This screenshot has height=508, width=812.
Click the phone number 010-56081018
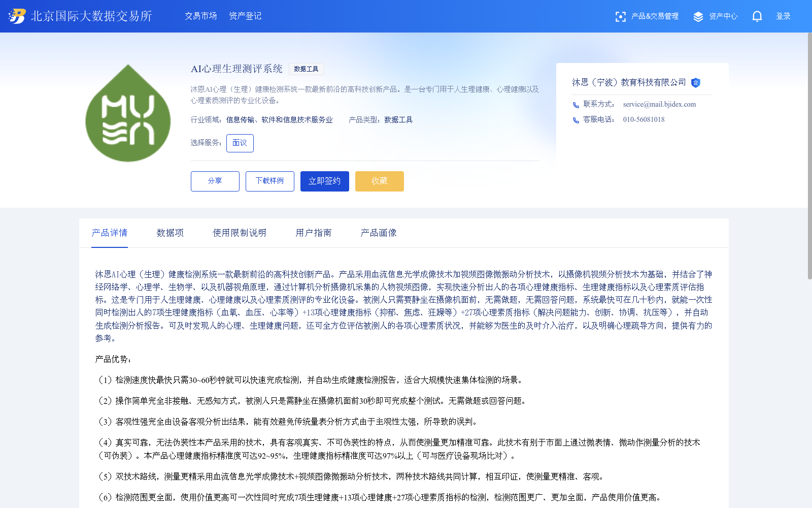(x=644, y=120)
